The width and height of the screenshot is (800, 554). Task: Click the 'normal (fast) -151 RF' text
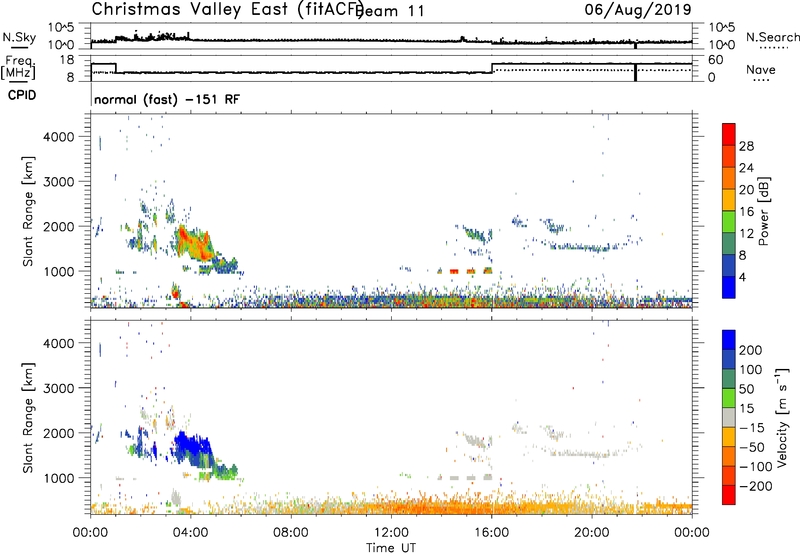click(x=167, y=99)
